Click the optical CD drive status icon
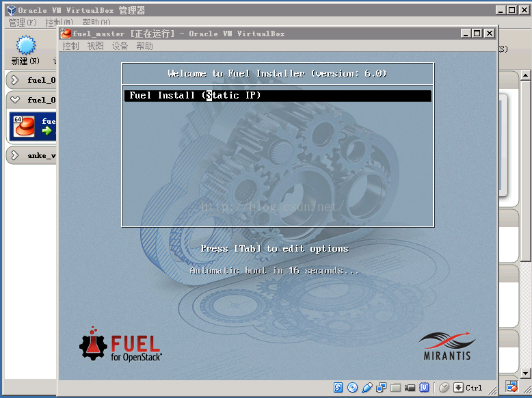Viewport: 532px width, 398px height. (353, 387)
